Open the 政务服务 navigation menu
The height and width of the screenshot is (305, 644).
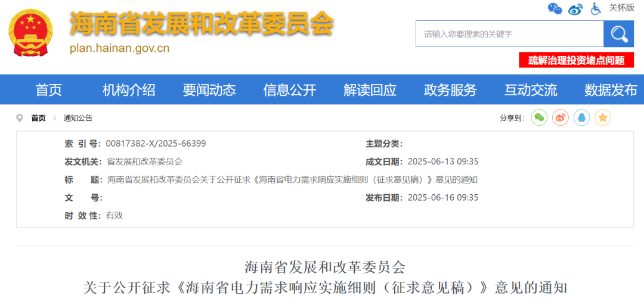[x=451, y=89]
